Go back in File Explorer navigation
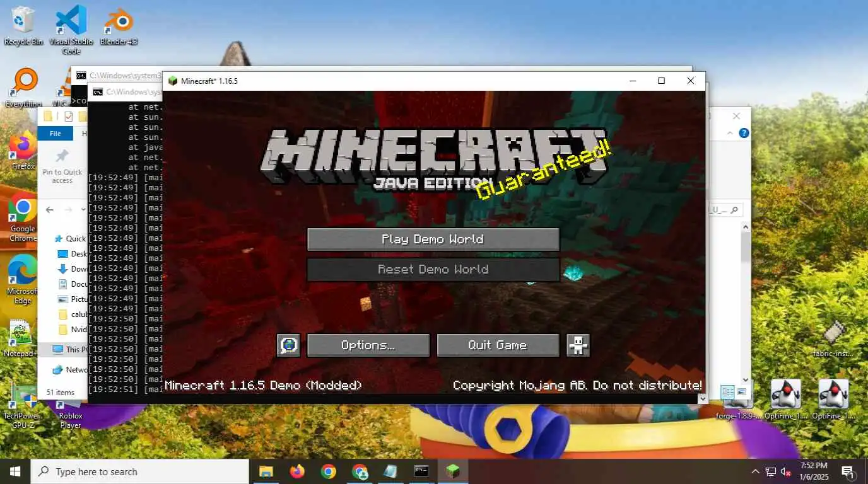868x484 pixels. 50,210
